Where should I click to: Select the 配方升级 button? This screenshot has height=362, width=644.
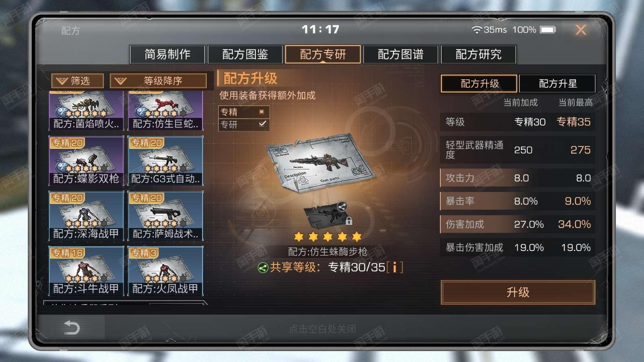[x=479, y=83]
